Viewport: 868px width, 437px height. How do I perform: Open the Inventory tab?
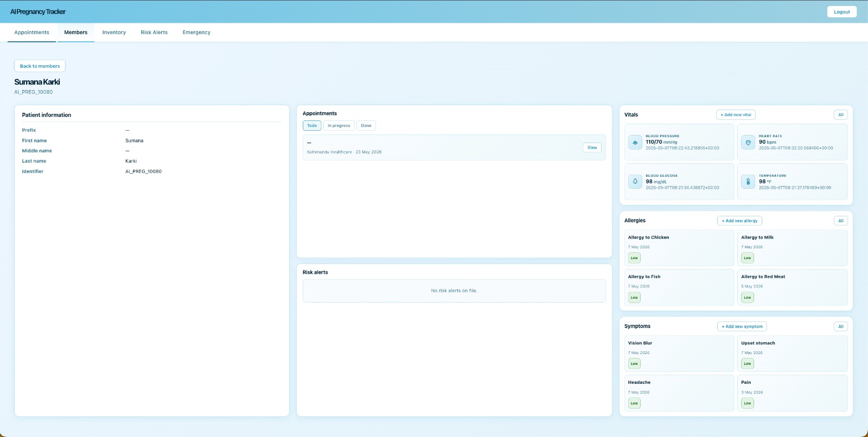coord(114,33)
